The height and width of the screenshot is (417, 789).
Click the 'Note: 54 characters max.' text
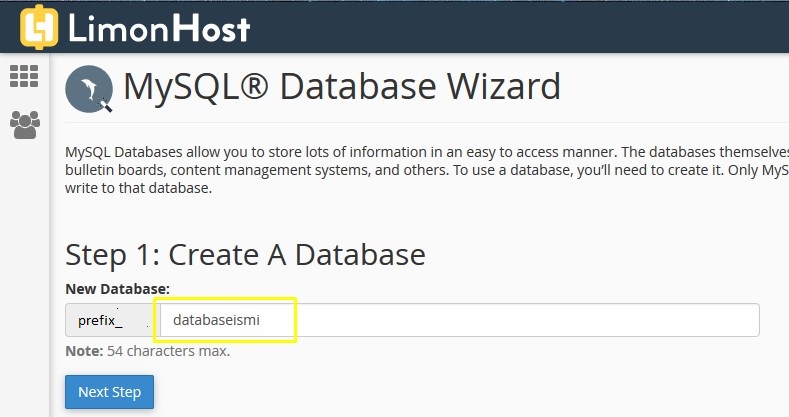pos(147,351)
